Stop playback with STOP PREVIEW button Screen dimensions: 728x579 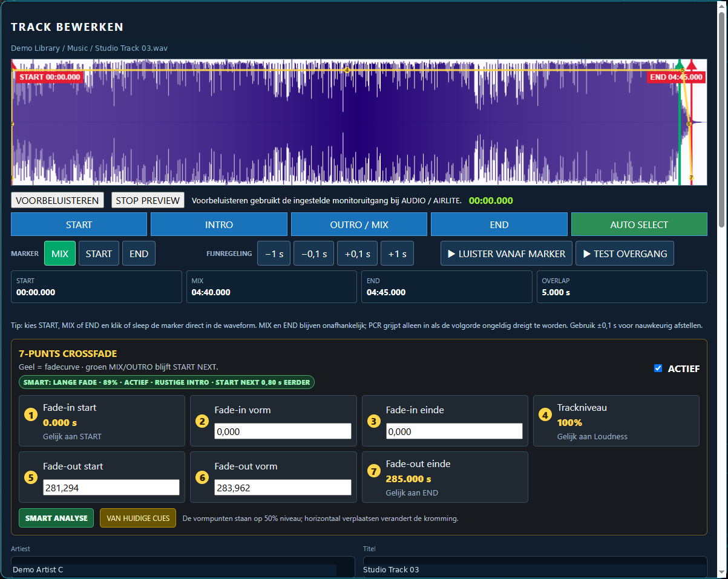click(148, 200)
